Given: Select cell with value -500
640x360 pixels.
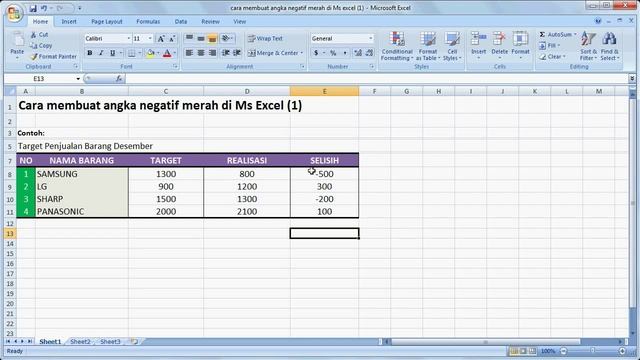Looking at the screenshot, I should [x=324, y=174].
